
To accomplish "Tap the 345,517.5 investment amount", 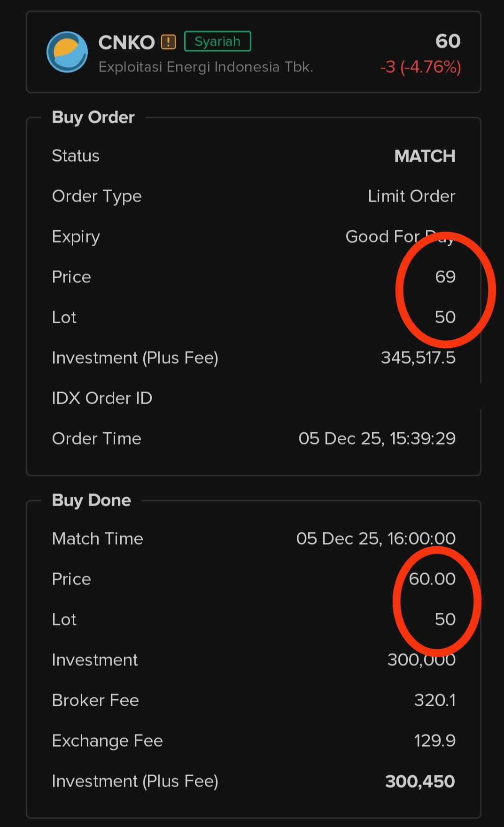I will pyautogui.click(x=418, y=358).
